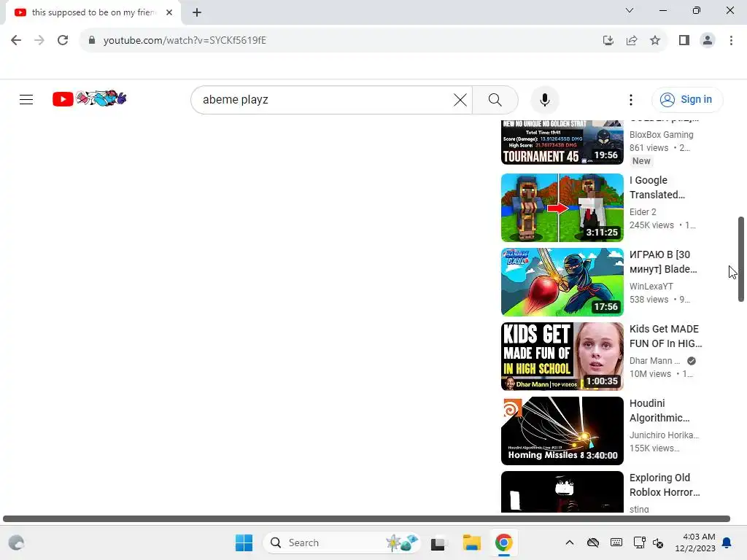Visit the Eider 2 channel name

643,212
